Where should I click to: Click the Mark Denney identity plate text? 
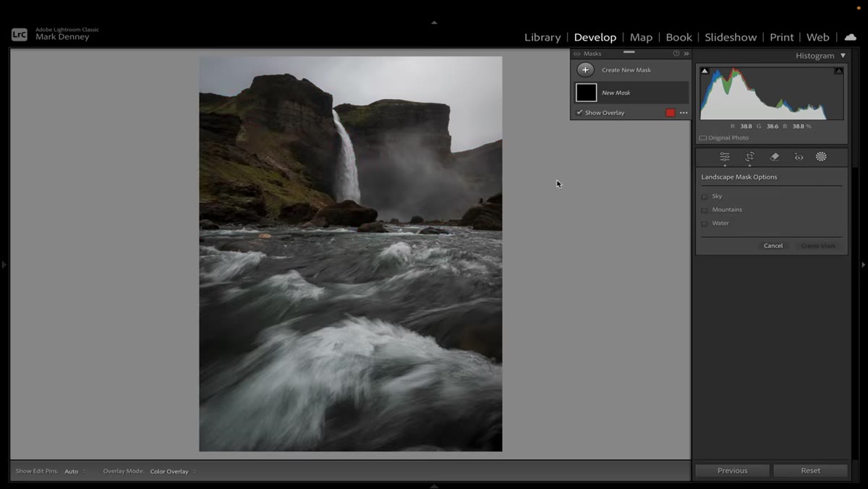62,37
